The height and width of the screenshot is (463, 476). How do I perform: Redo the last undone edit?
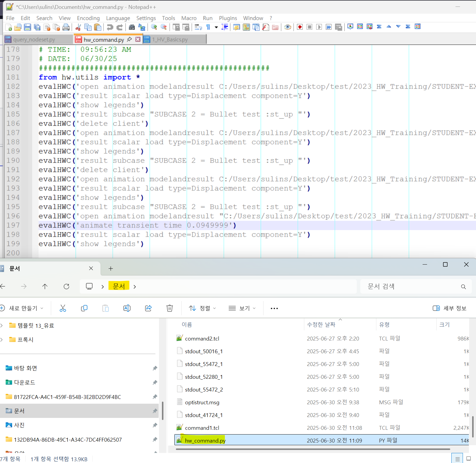tap(120, 27)
